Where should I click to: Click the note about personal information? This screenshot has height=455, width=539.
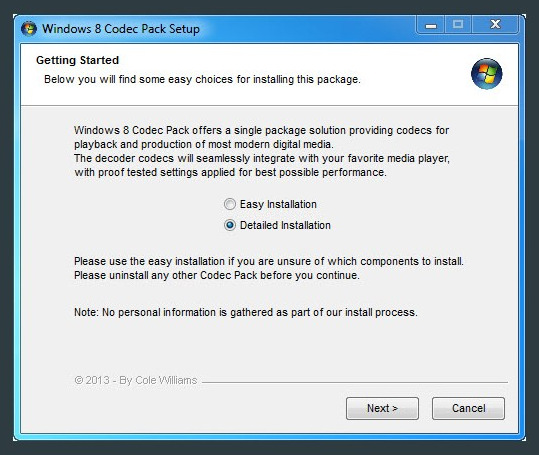click(246, 312)
